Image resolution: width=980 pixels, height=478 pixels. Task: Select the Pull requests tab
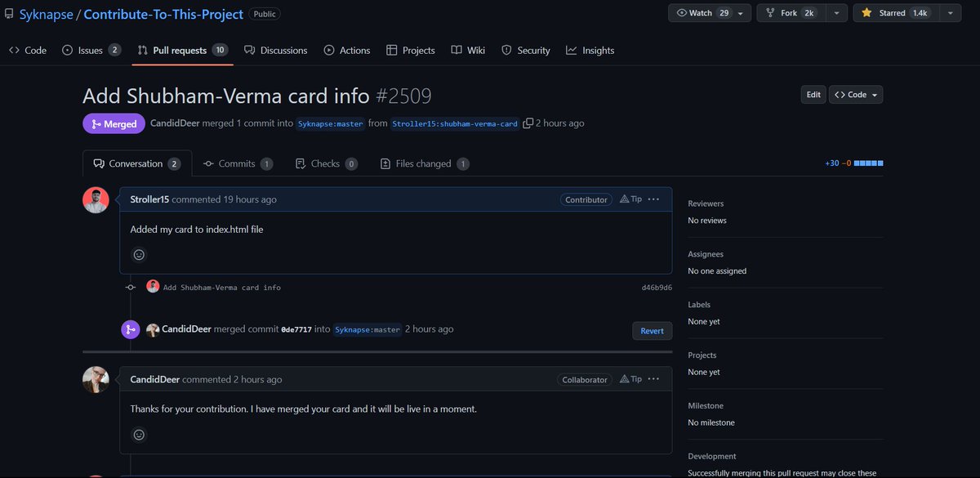pos(182,50)
